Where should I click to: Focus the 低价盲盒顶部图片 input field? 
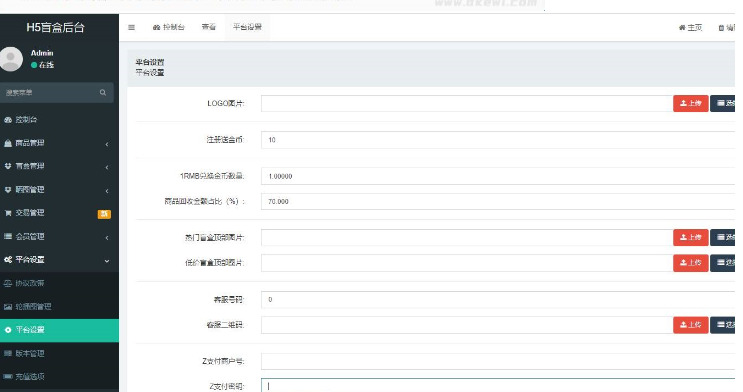click(x=467, y=263)
